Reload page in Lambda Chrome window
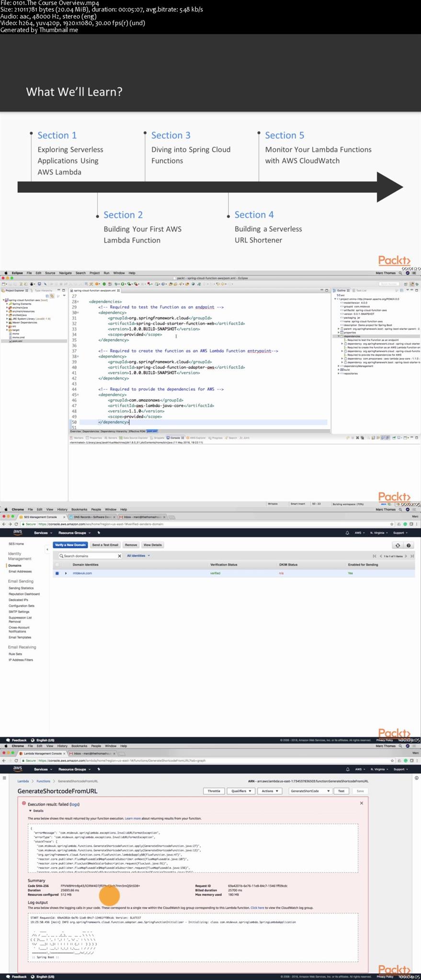This screenshot has height=980, width=421. 16,760
